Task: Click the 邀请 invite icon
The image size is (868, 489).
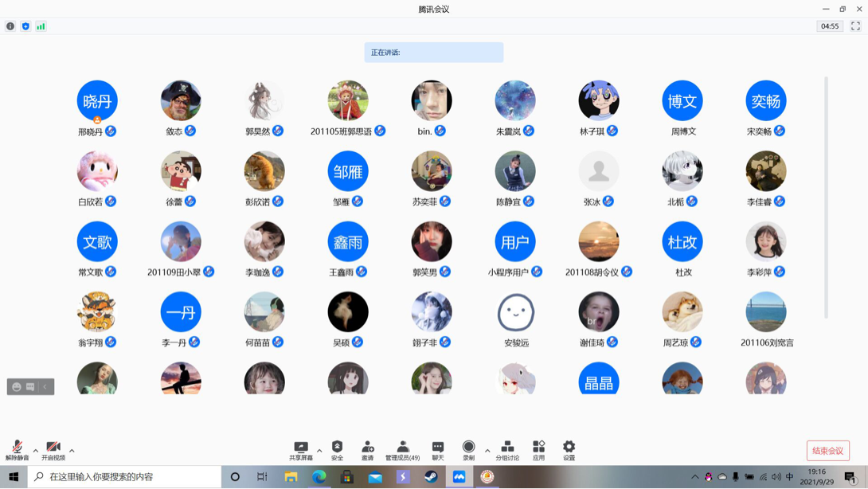Action: click(x=367, y=450)
